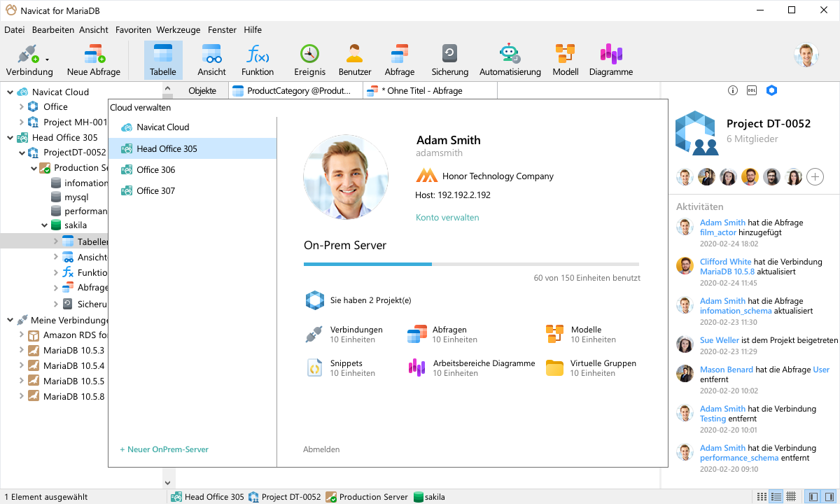Open the Hilfe menu
The height and width of the screenshot is (504, 840).
point(253,30)
